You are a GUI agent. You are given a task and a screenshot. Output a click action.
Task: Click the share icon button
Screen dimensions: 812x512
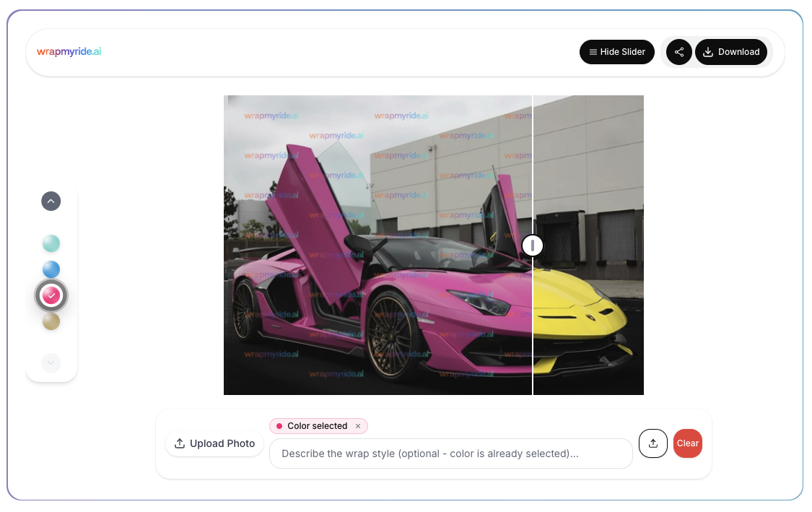[678, 52]
